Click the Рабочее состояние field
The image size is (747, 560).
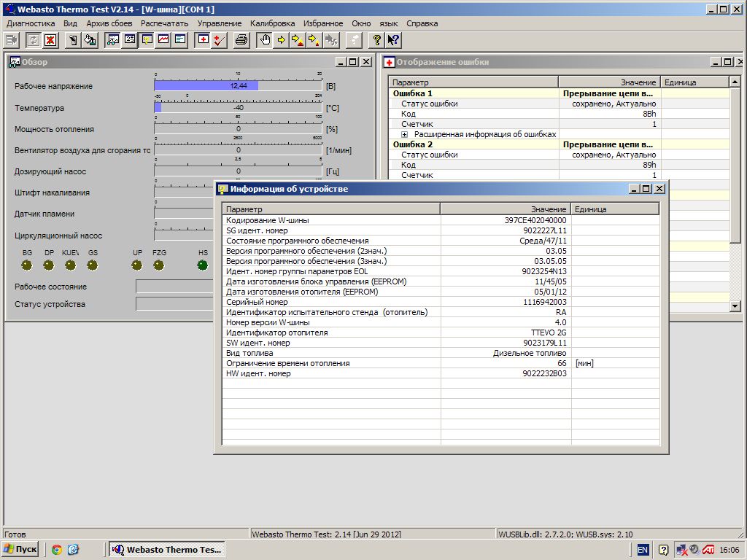pyautogui.click(x=174, y=287)
